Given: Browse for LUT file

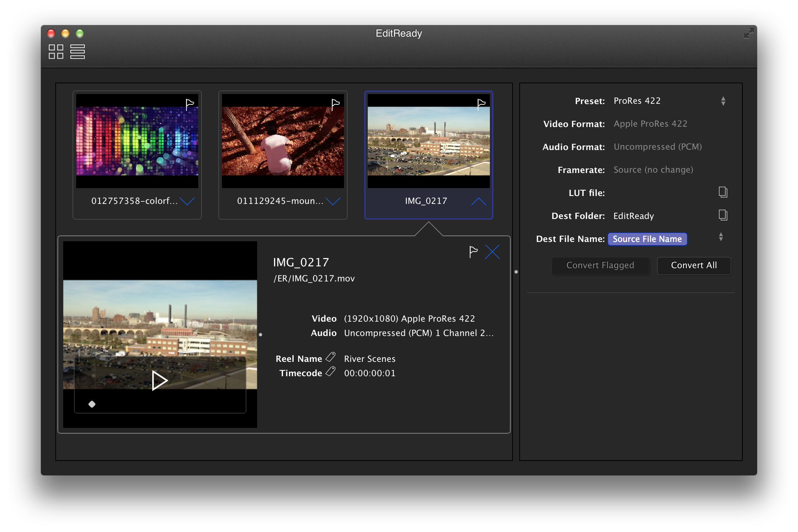Looking at the screenshot, I should pyautogui.click(x=723, y=192).
